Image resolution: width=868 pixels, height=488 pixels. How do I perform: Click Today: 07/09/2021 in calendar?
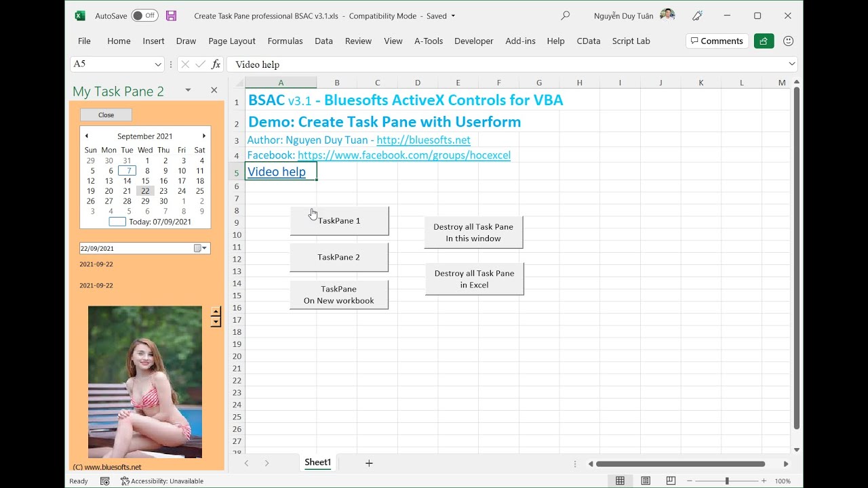[x=150, y=222]
